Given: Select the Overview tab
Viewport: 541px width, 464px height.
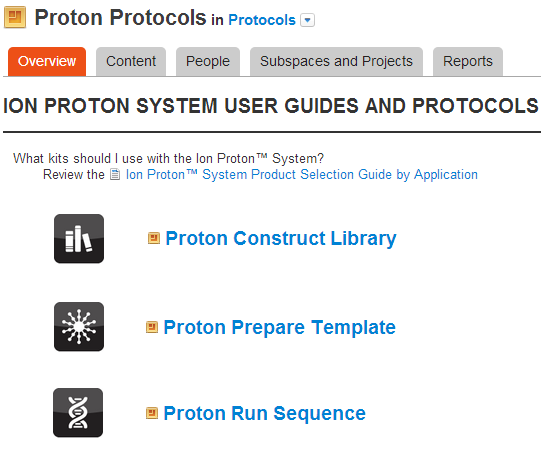Looking at the screenshot, I should click(x=47, y=61).
